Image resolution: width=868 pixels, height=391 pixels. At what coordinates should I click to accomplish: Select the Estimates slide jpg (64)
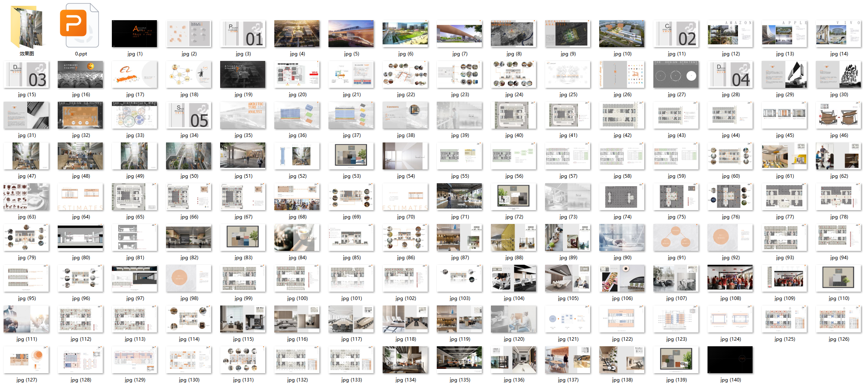(x=81, y=197)
